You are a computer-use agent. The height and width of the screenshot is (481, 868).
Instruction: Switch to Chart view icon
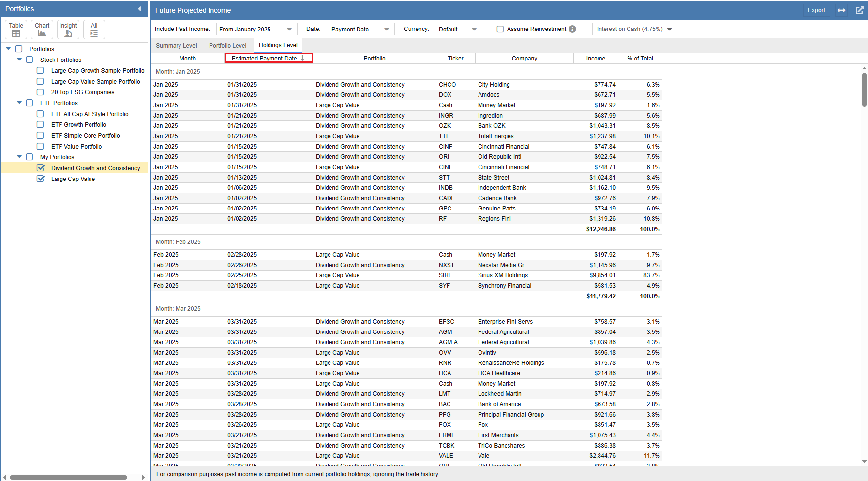[42, 30]
